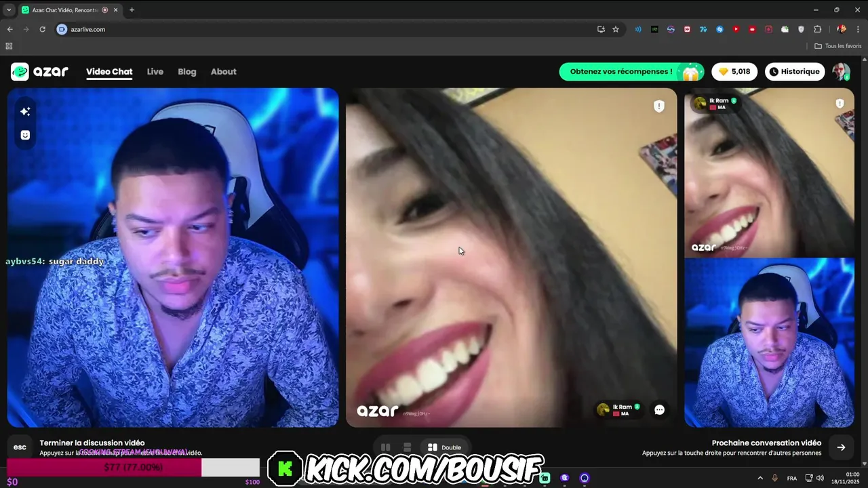The image size is (868, 488).
Task: Open the Chrome profile avatar
Action: tap(842, 29)
